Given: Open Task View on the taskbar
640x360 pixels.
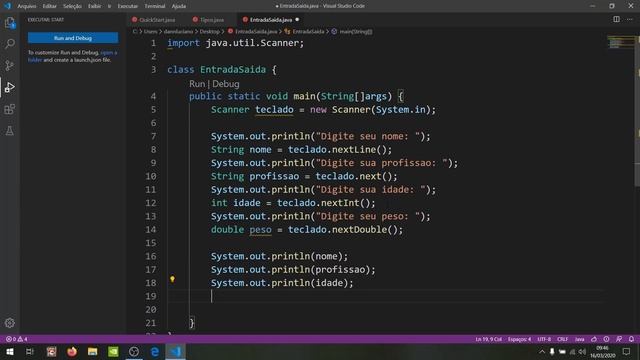Looking at the screenshot, I should [x=30, y=351].
